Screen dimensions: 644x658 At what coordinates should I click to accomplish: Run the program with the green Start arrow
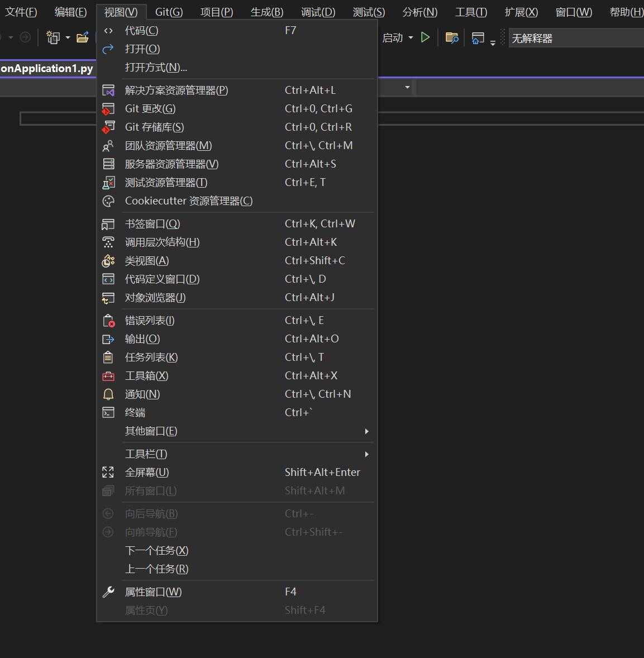click(425, 37)
